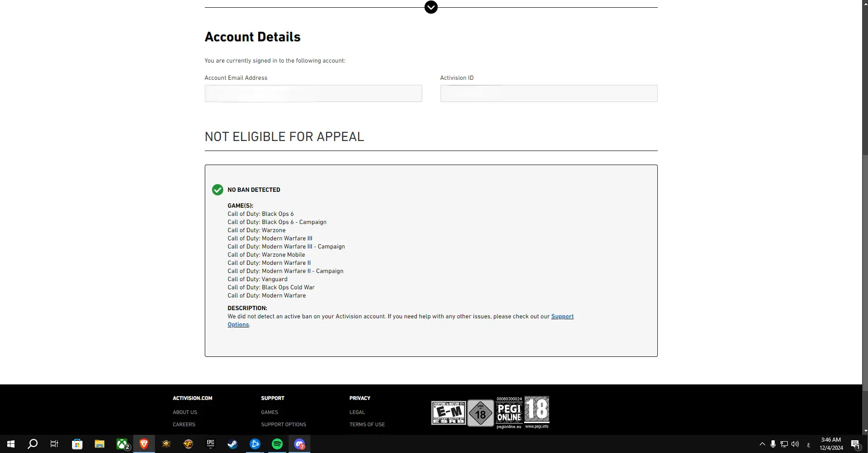
Task: Open Terms of Use in footer
Action: [367, 424]
